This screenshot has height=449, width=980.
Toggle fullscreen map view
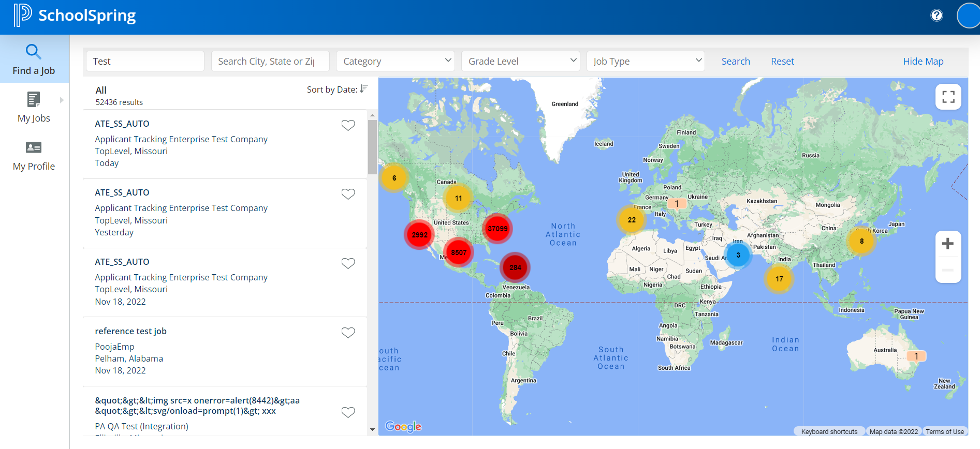pyautogui.click(x=948, y=97)
